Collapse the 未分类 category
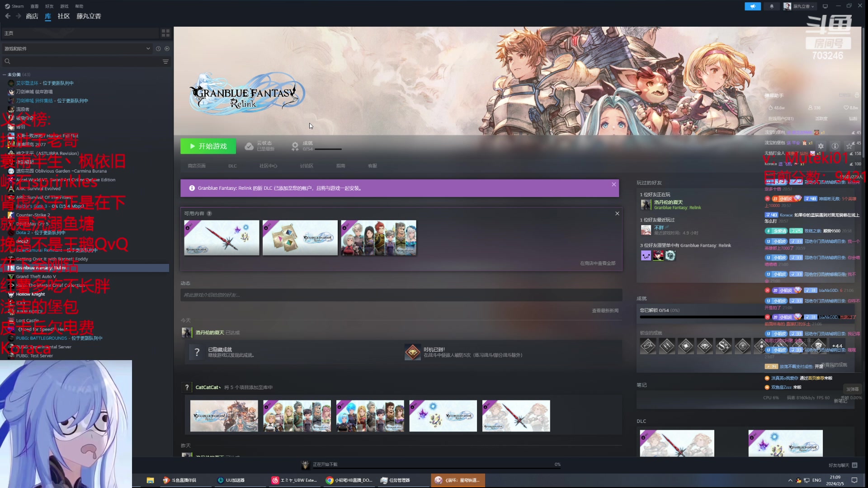This screenshot has width=868, height=488. [x=4, y=75]
